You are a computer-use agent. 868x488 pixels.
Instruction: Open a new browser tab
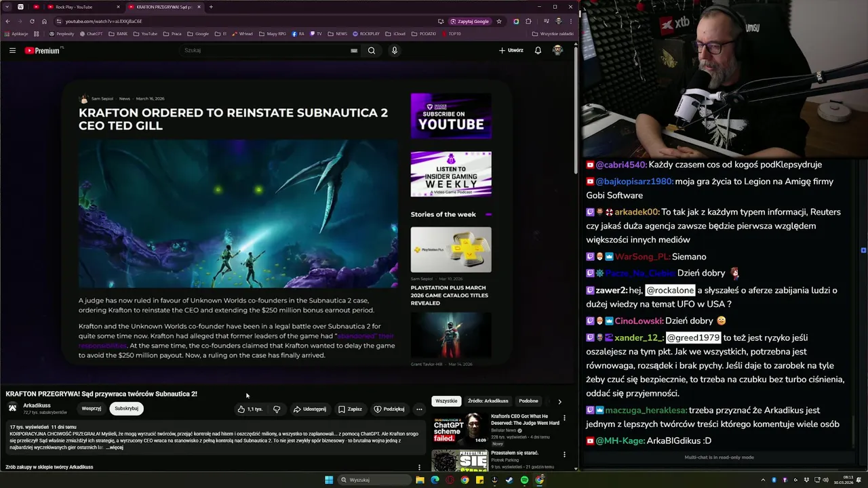211,7
